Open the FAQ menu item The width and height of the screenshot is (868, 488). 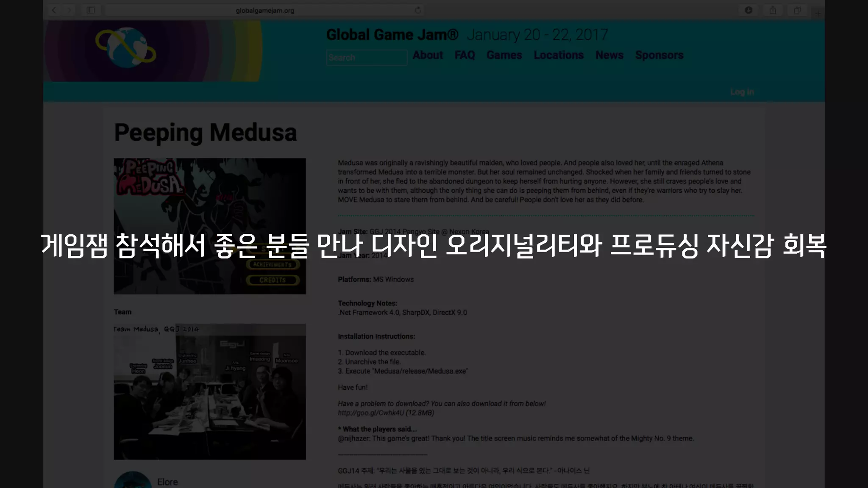click(x=465, y=55)
